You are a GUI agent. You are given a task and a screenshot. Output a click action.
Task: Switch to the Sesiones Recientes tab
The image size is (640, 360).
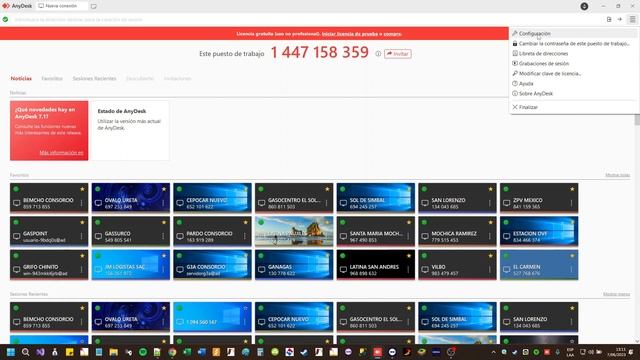pyautogui.click(x=94, y=78)
